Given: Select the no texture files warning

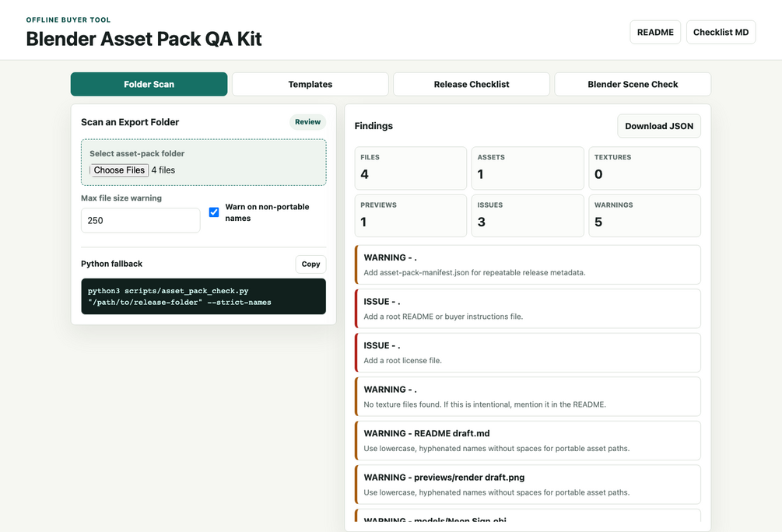Looking at the screenshot, I should [x=528, y=397].
